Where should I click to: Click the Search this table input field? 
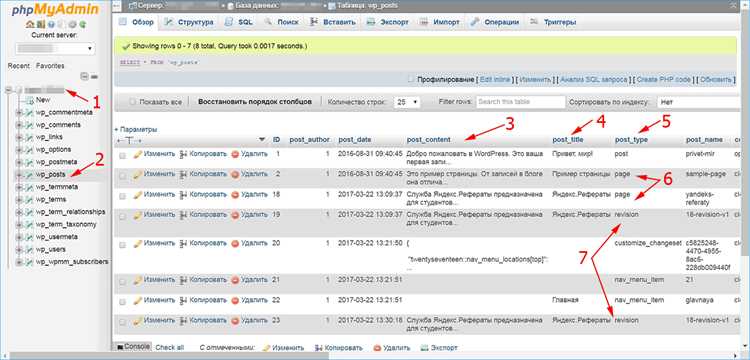coord(520,102)
